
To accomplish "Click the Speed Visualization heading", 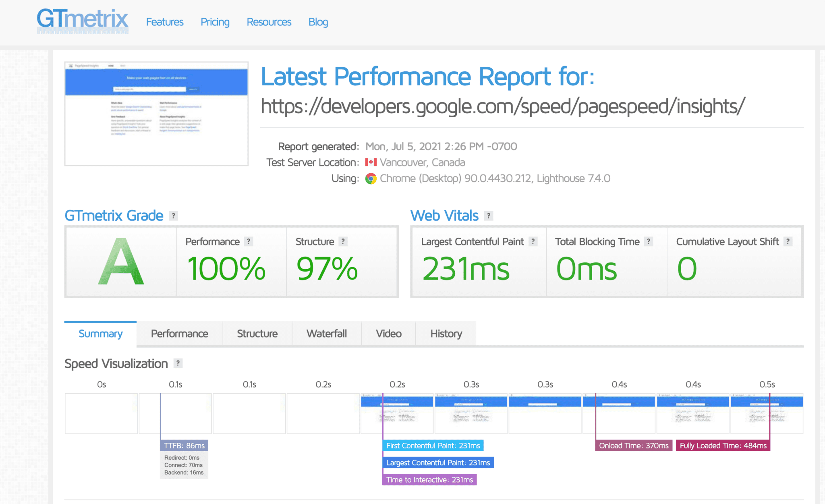I will 116,363.
